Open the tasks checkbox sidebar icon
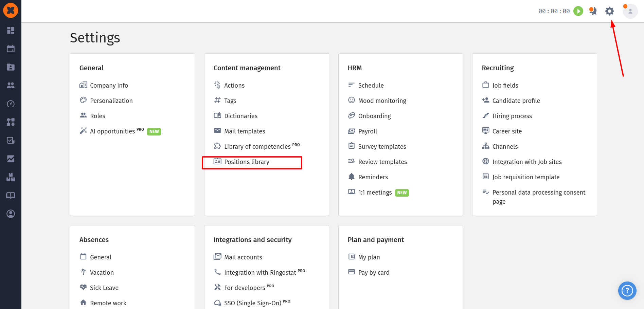 coord(11,141)
